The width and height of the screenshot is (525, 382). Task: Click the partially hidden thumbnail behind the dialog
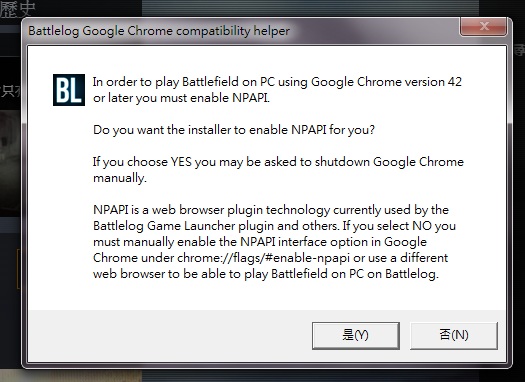point(10,164)
